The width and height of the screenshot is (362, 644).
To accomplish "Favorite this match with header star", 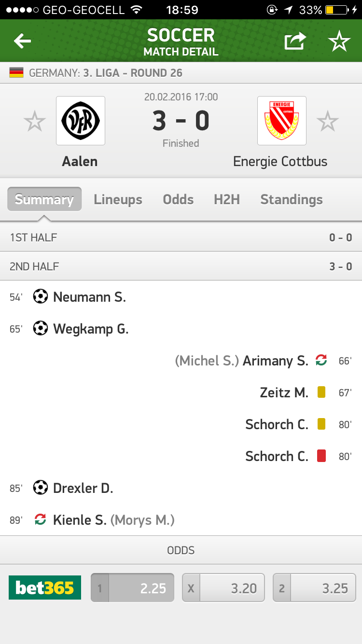I will [339, 42].
